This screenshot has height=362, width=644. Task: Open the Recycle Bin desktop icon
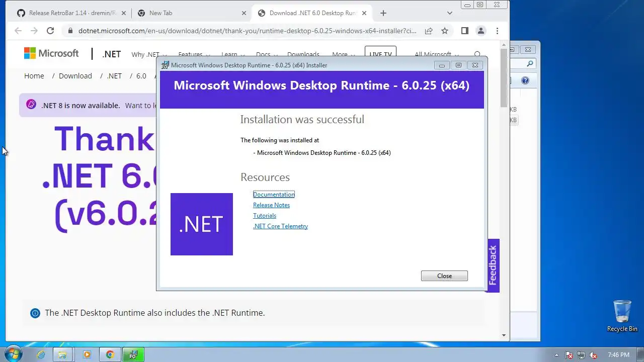pos(622,316)
